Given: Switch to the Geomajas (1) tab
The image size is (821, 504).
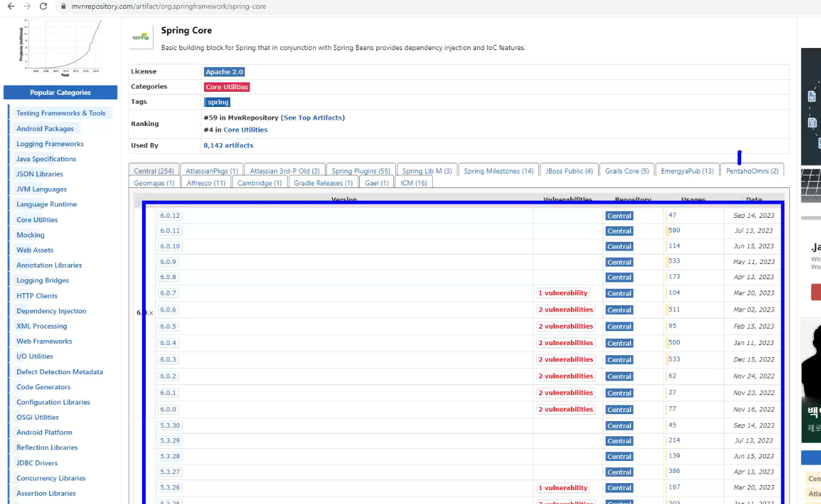Looking at the screenshot, I should click(154, 183).
